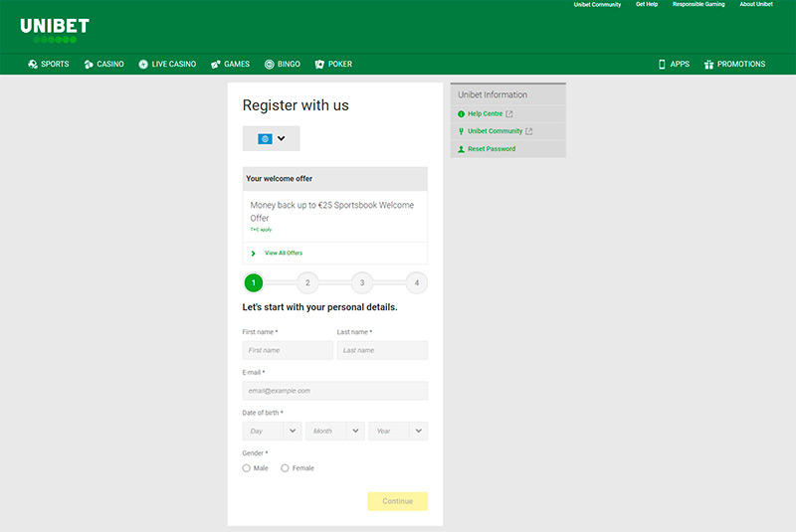This screenshot has width=796, height=532.
Task: Open the Live Casino menu item
Action: (167, 65)
